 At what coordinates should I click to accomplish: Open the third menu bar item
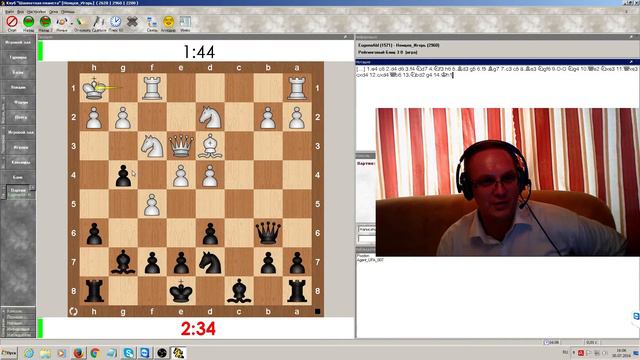[x=36, y=11]
